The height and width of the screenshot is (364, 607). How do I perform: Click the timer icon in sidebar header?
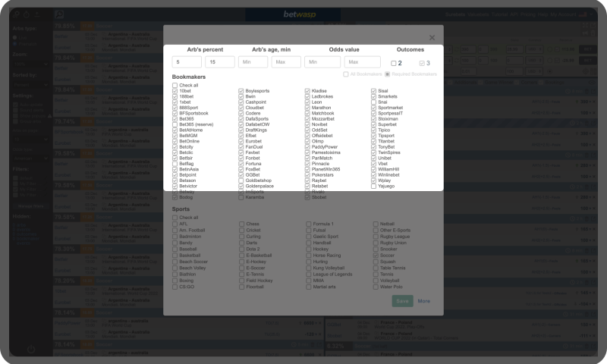tap(27, 14)
